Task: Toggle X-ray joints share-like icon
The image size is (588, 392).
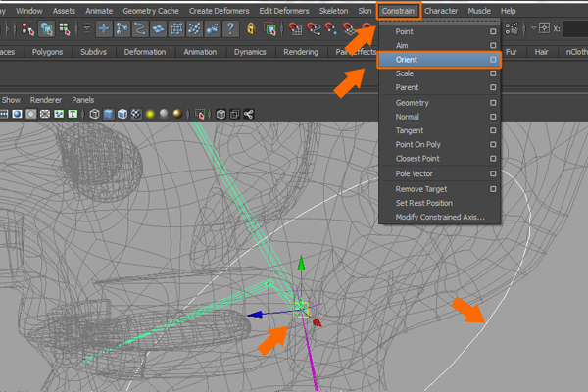Action: point(249,114)
